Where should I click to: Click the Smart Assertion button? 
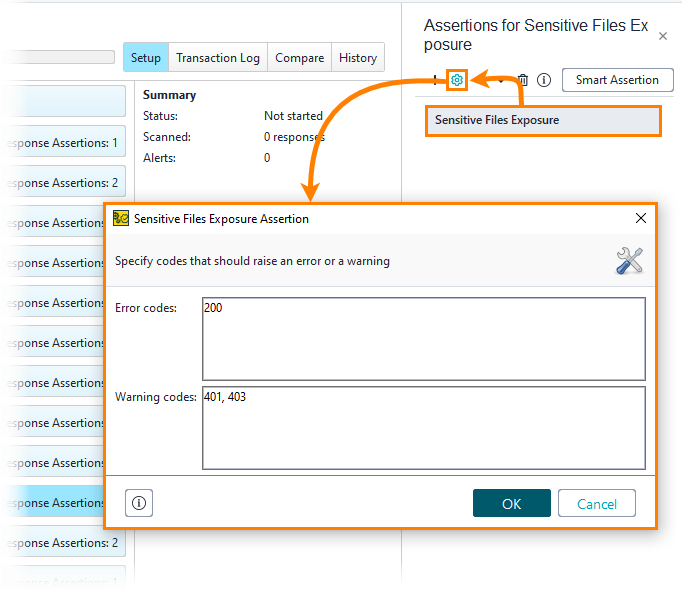(618, 80)
